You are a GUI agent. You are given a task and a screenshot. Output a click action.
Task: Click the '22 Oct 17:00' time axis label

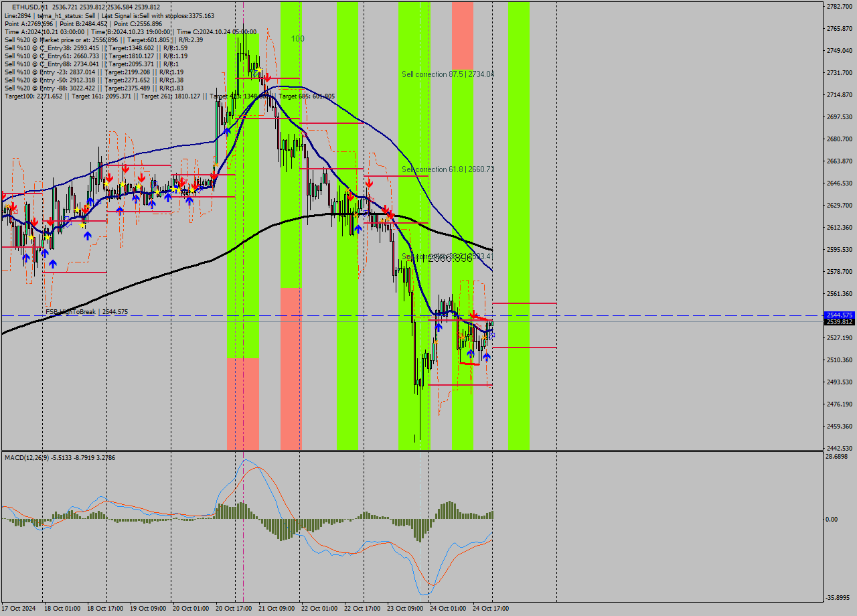(x=362, y=609)
